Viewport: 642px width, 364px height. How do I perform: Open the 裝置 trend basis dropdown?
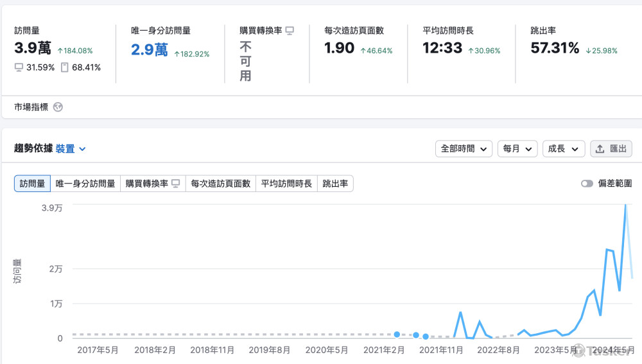[71, 149]
